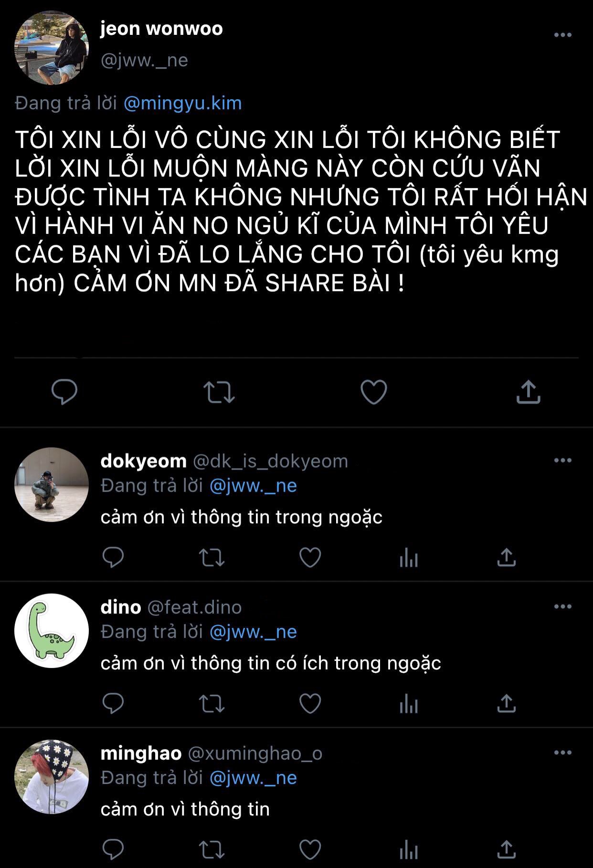
Task: Retweet jeon wonwoo's apology tweet
Action: coord(219,392)
